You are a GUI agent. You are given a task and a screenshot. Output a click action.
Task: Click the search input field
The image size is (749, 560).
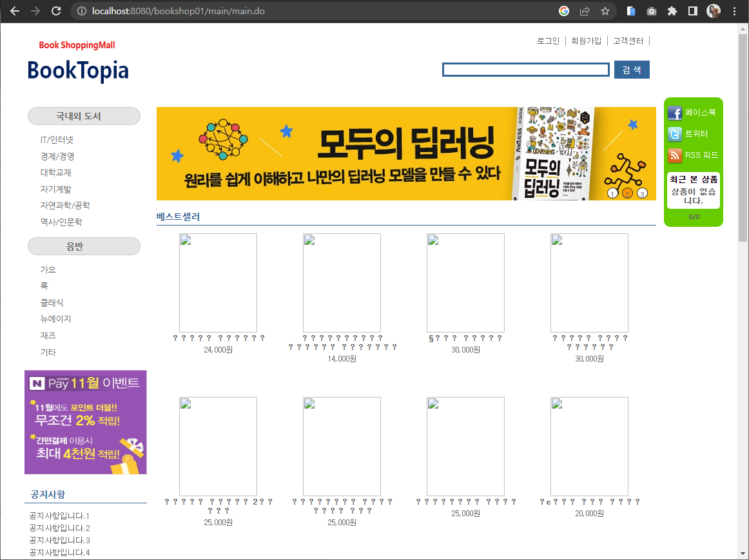coord(525,70)
